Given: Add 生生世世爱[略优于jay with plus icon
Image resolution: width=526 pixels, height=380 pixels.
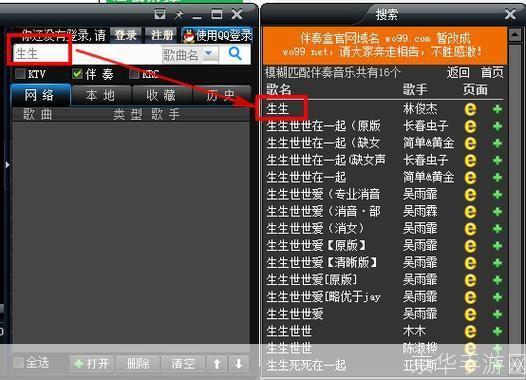Looking at the screenshot, I should point(497,297).
